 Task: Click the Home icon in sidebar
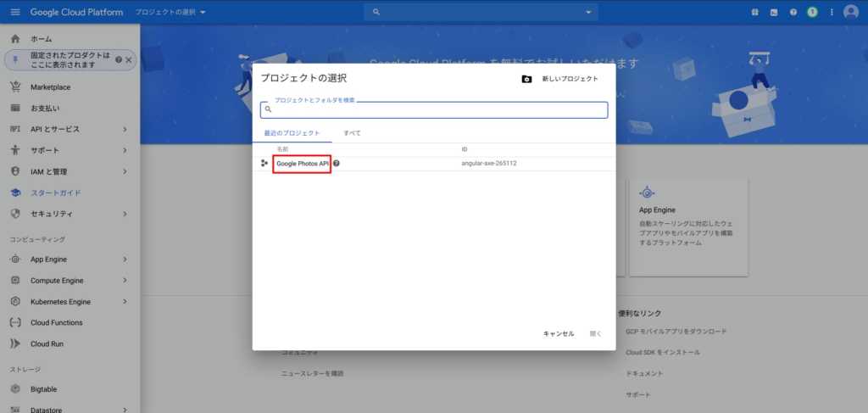[x=15, y=39]
